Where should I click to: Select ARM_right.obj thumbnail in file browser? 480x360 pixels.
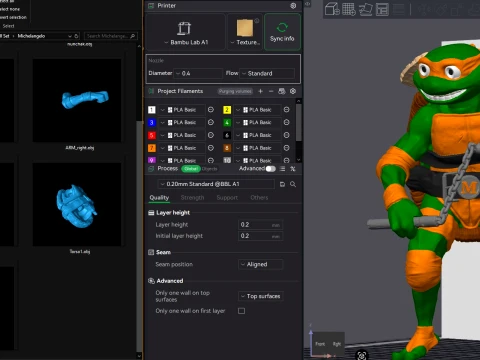coord(77,100)
